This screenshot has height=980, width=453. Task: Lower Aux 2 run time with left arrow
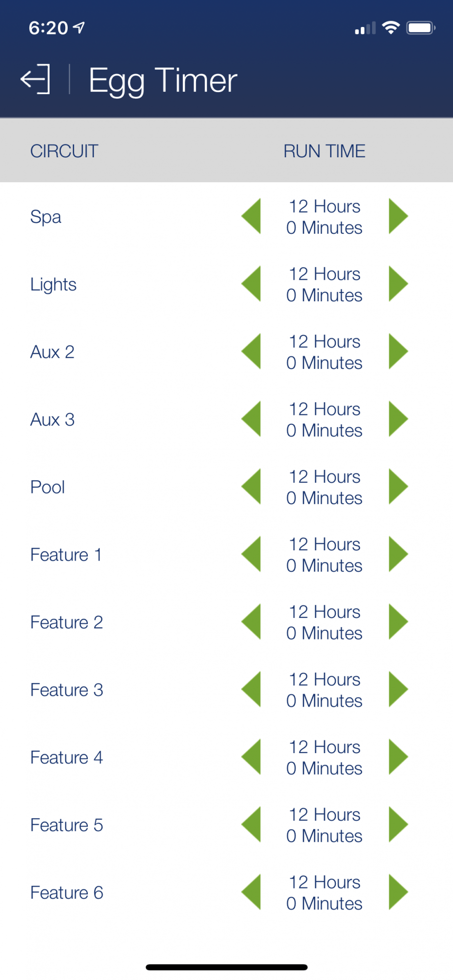click(x=251, y=351)
